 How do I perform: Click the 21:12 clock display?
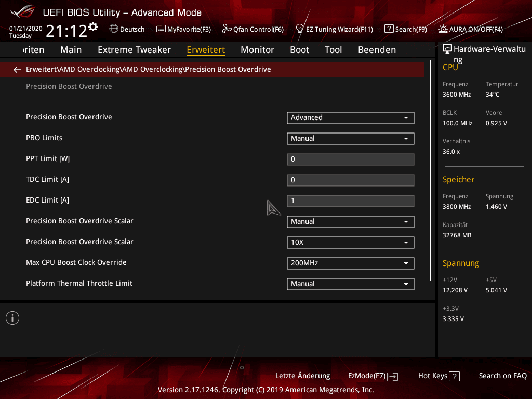pos(66,31)
